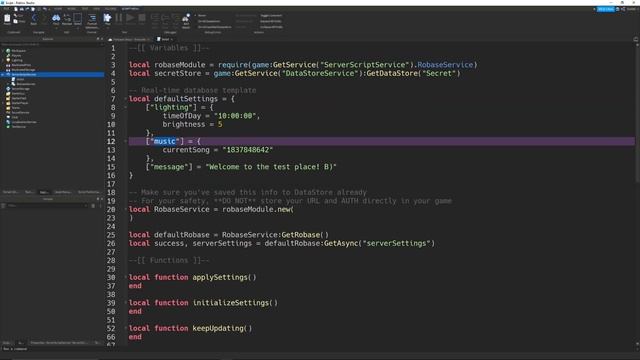Viewport: 640px width, 360px height.
Task: Collapse the ServerScriptService node in Explorer
Action: click(x=3, y=74)
